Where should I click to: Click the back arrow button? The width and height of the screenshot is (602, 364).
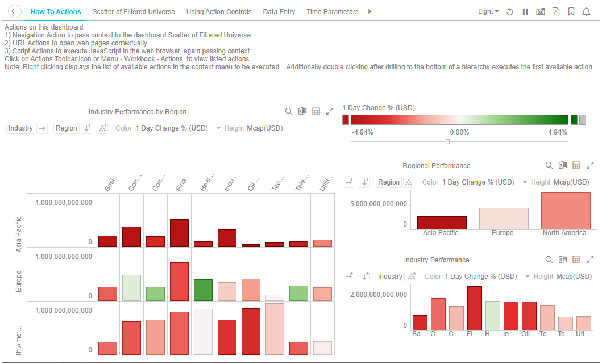(x=15, y=11)
